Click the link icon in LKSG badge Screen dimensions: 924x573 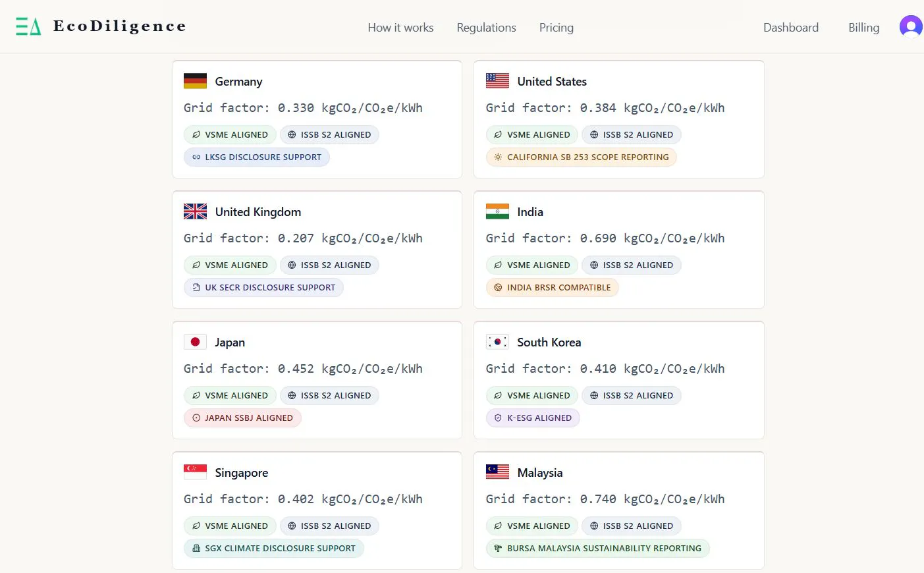196,157
